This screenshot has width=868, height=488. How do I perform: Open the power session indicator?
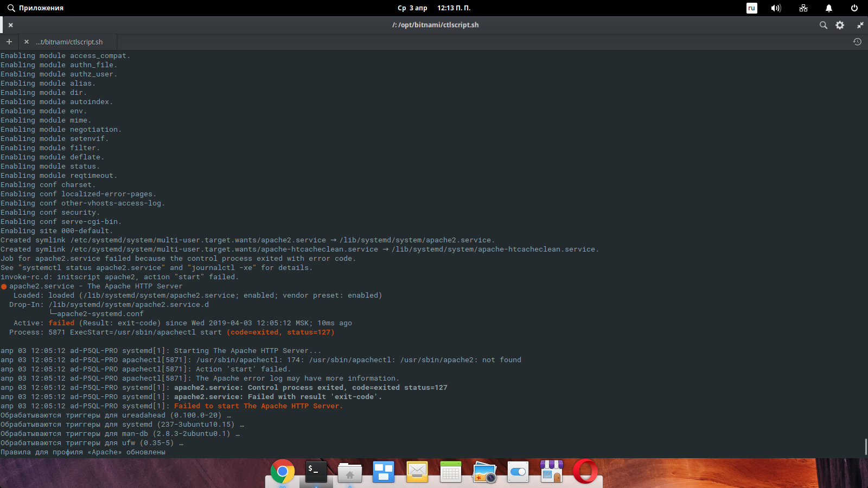point(854,8)
